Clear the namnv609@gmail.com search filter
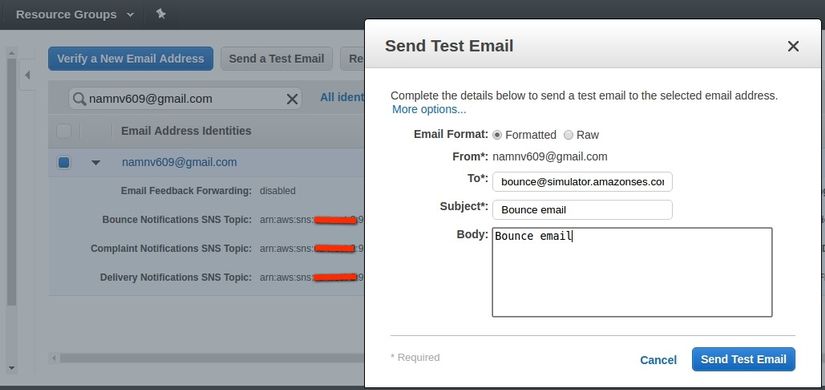825x390 pixels. [292, 99]
